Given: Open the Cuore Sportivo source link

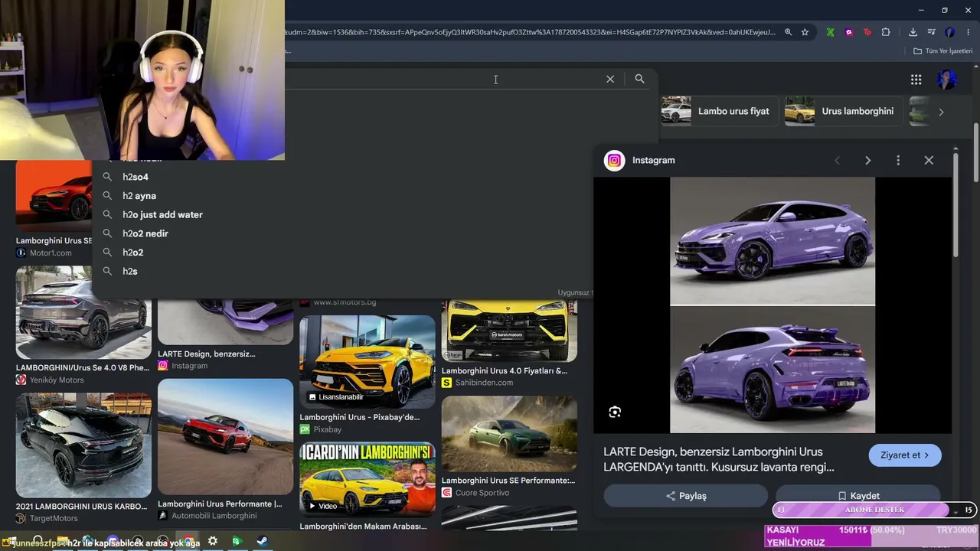Looking at the screenshot, I should click(475, 493).
